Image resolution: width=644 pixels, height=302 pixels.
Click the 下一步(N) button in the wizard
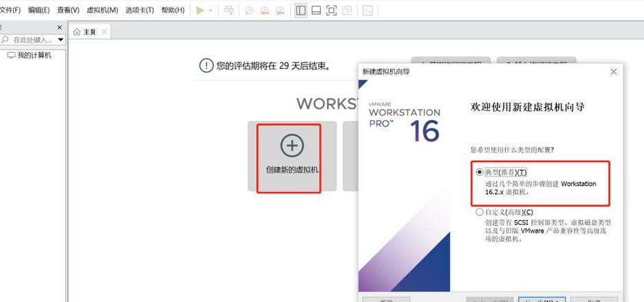click(542, 299)
